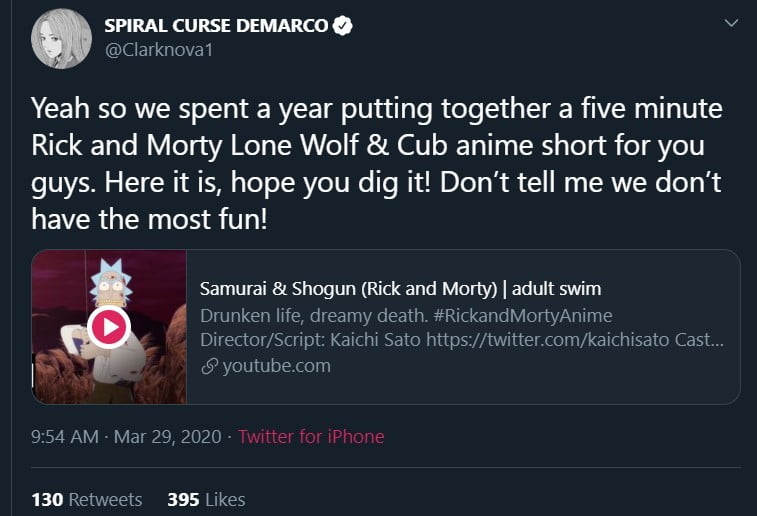Open the Samurai & Shogun card title
This screenshot has width=757, height=516.
(x=400, y=290)
